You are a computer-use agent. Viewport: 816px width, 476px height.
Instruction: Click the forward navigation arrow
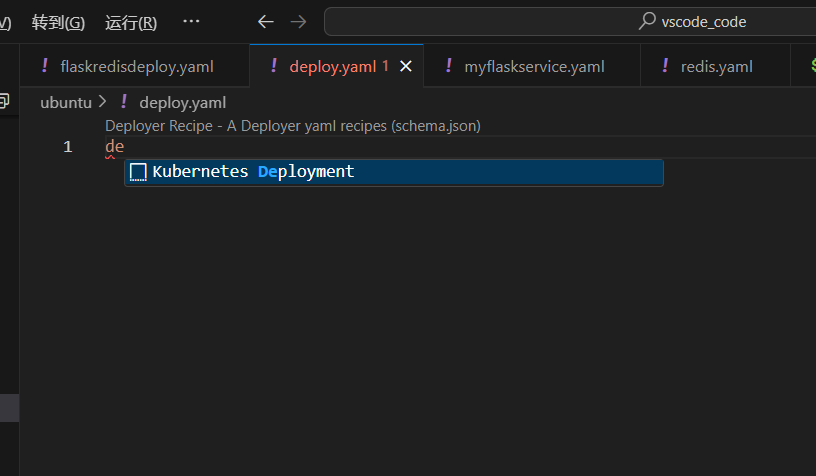pyautogui.click(x=298, y=22)
